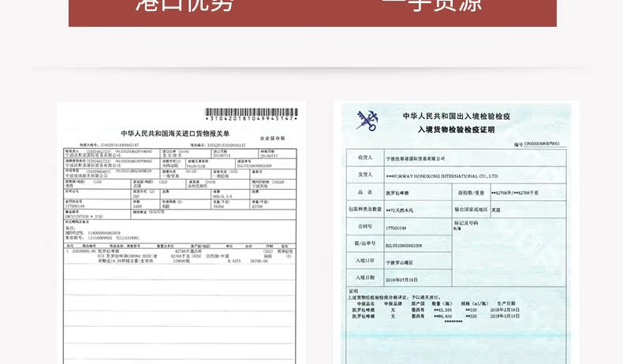Screen dimensions: 623x364
Task: Click the barcode on the customs declaration
Action: point(251,114)
